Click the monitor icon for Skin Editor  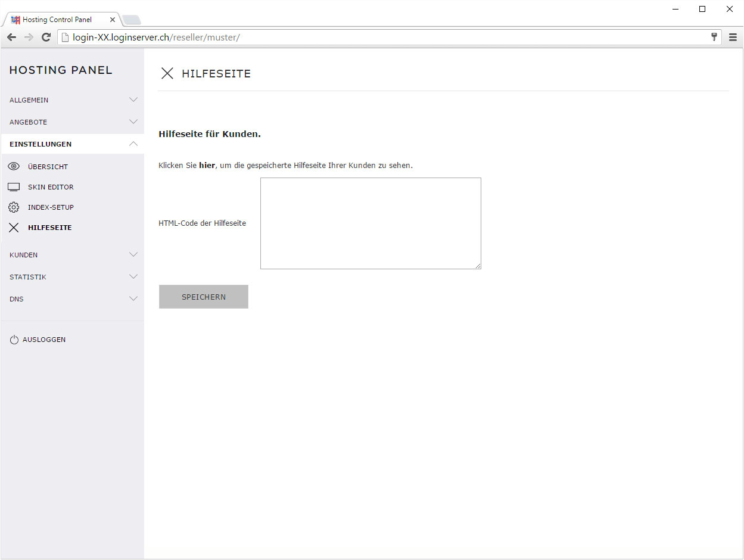coord(14,187)
